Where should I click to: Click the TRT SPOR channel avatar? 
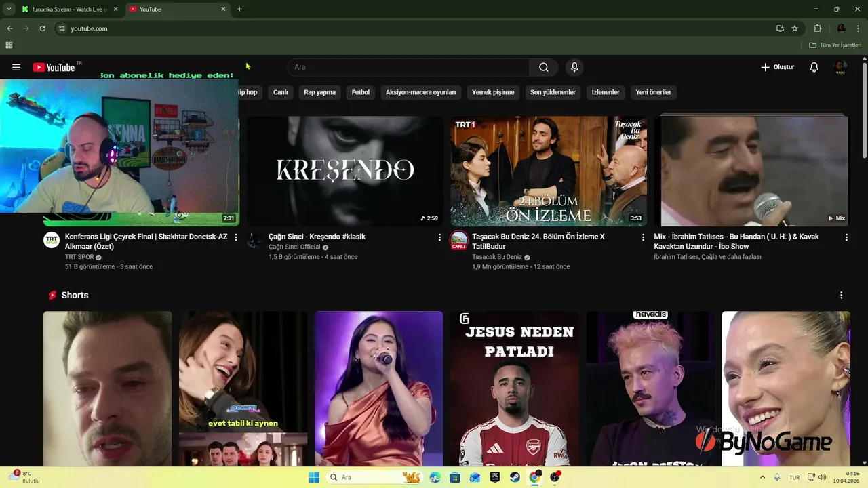(x=52, y=240)
